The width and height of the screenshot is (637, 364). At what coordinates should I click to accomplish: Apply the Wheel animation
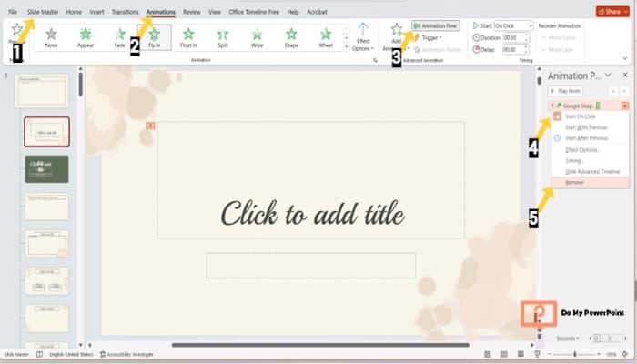coord(326,37)
